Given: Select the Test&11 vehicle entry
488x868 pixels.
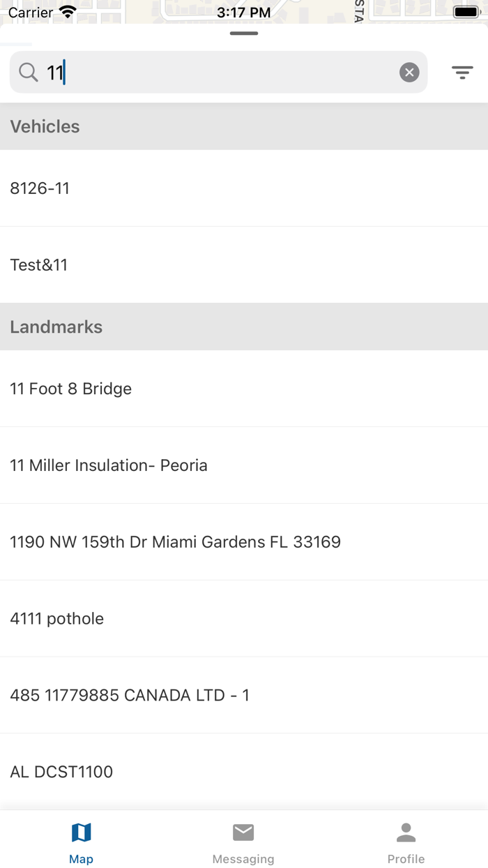Looking at the screenshot, I should [244, 265].
